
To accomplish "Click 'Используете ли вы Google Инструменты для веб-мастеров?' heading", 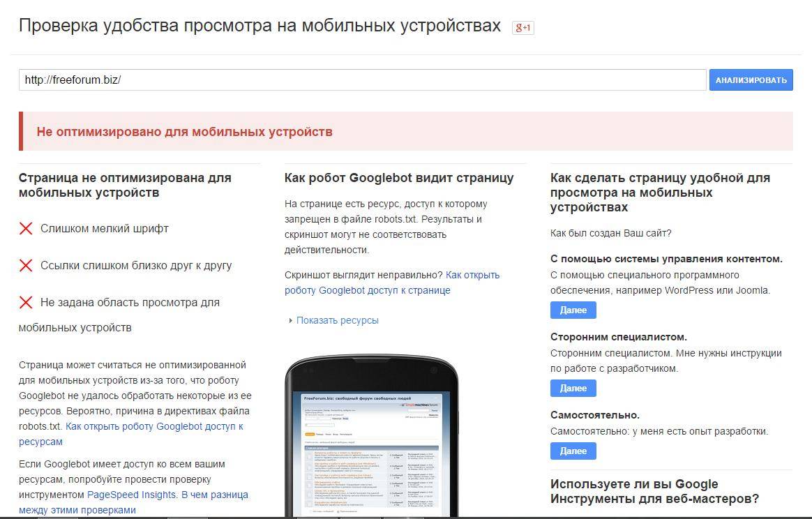I will pos(654,492).
